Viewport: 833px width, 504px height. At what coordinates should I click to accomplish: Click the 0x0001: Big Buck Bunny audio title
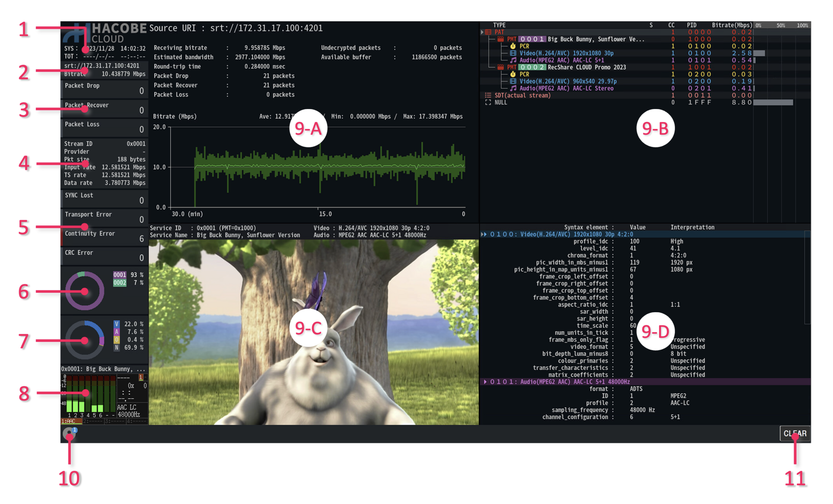[103, 369]
